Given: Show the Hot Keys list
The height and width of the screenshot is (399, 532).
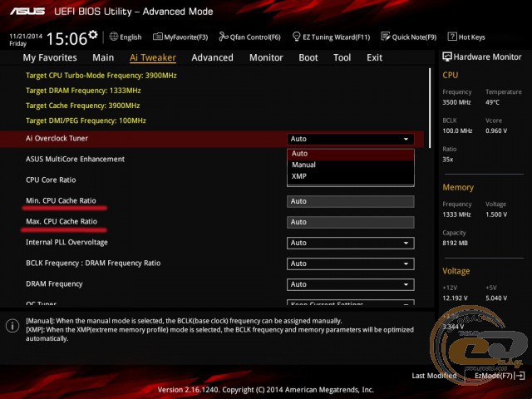Looking at the screenshot, I should (466, 37).
